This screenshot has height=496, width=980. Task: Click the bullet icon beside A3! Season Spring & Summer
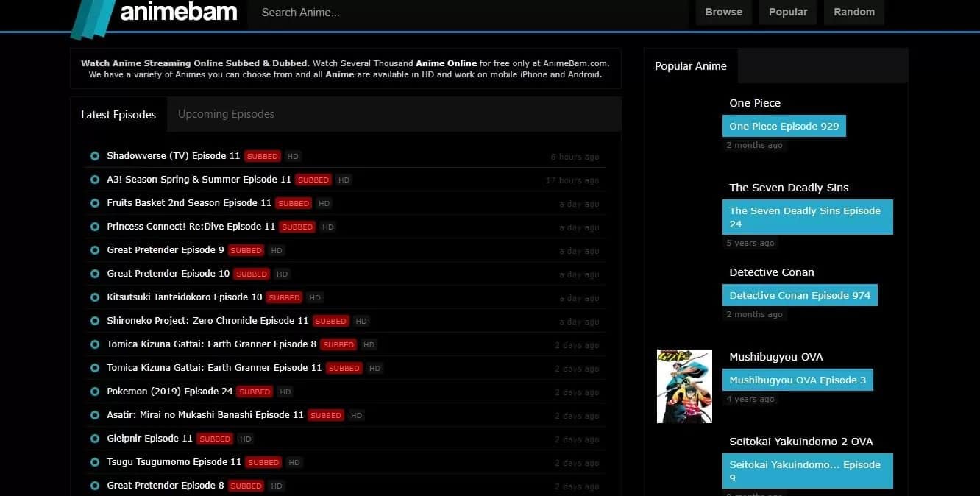pos(95,180)
